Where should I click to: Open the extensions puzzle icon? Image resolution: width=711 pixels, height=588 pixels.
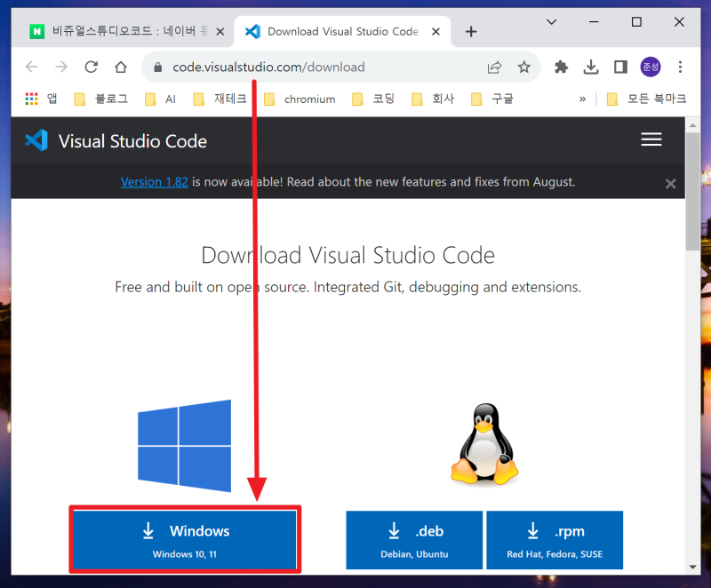tap(561, 67)
